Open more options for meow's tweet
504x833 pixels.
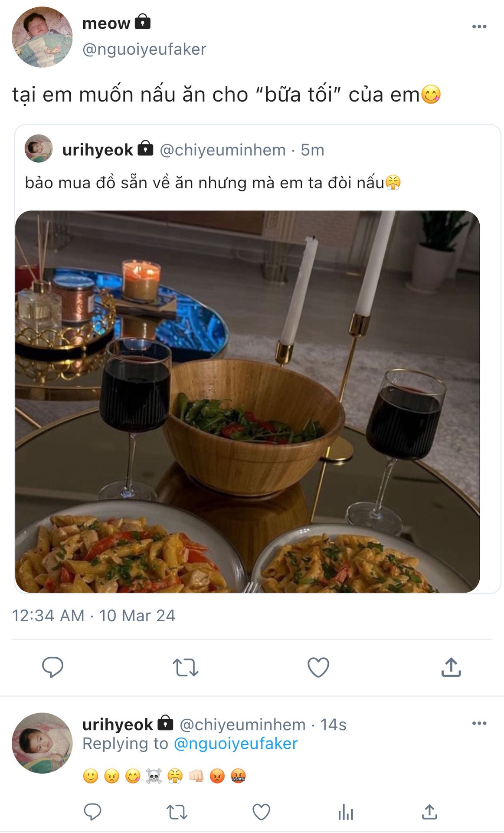479,26
